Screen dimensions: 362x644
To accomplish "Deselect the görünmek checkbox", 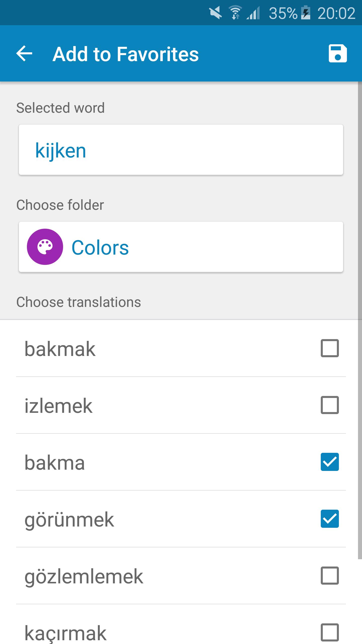I will click(330, 519).
